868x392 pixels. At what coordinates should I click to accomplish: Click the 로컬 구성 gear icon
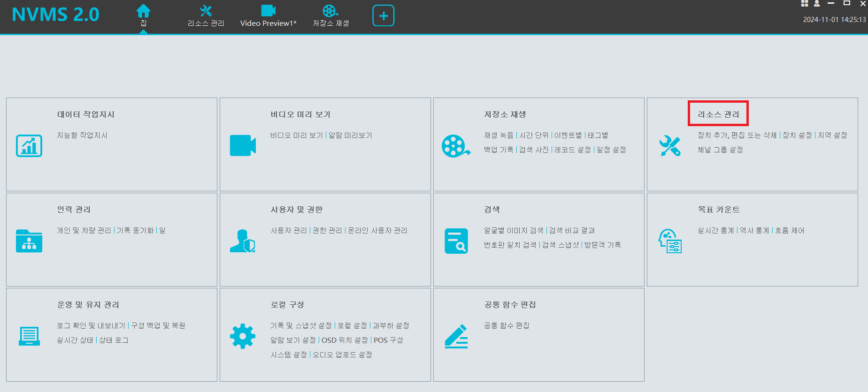pos(243,336)
